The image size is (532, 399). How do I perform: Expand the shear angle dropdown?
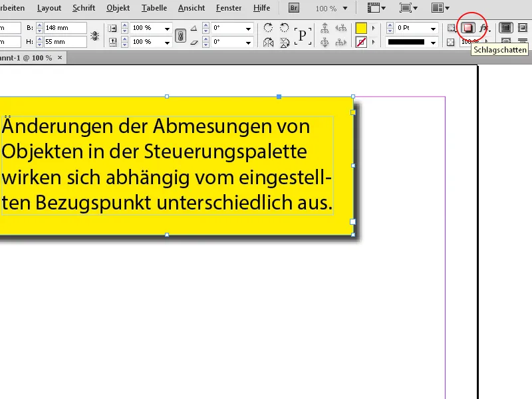coord(248,43)
